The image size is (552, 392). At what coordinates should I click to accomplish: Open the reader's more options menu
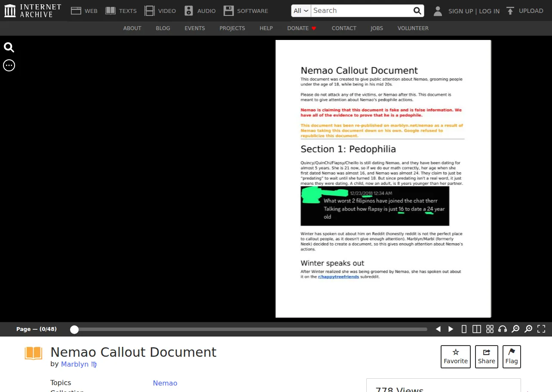[9, 65]
